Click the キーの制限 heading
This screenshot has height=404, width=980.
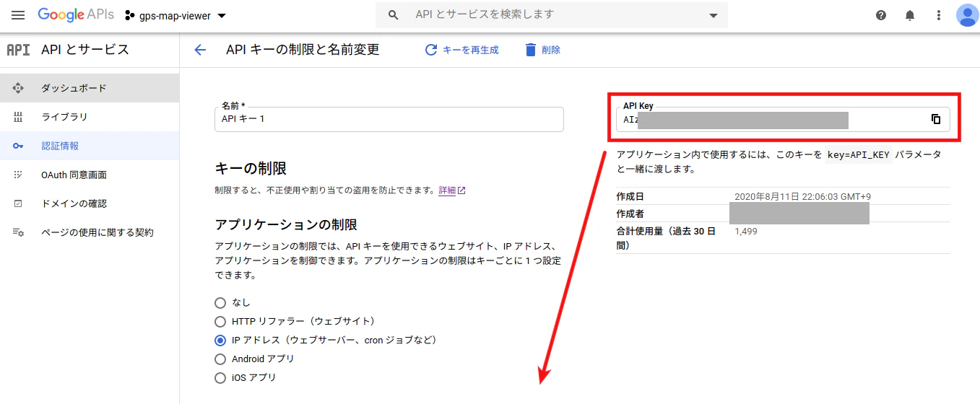tap(251, 168)
